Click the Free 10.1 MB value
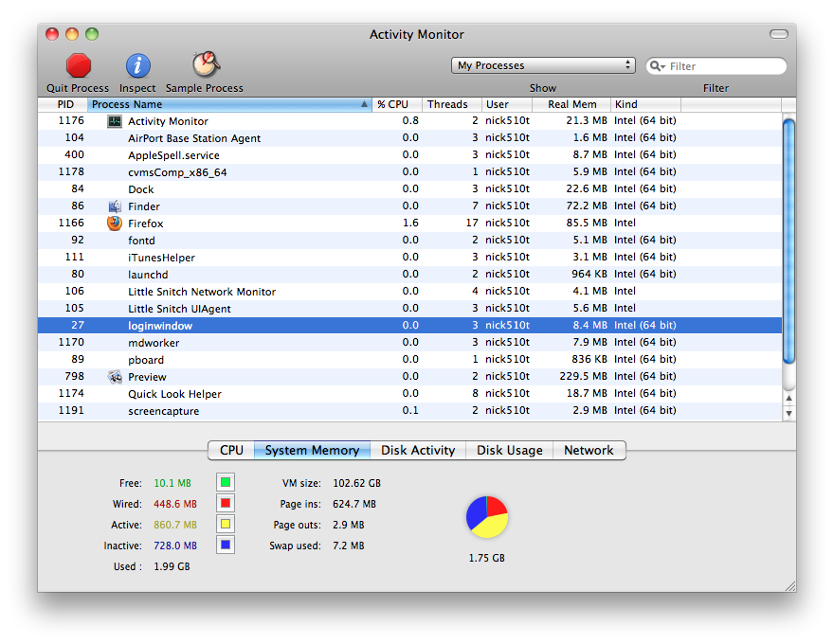Image resolution: width=834 pixels, height=644 pixels. pyautogui.click(x=172, y=483)
